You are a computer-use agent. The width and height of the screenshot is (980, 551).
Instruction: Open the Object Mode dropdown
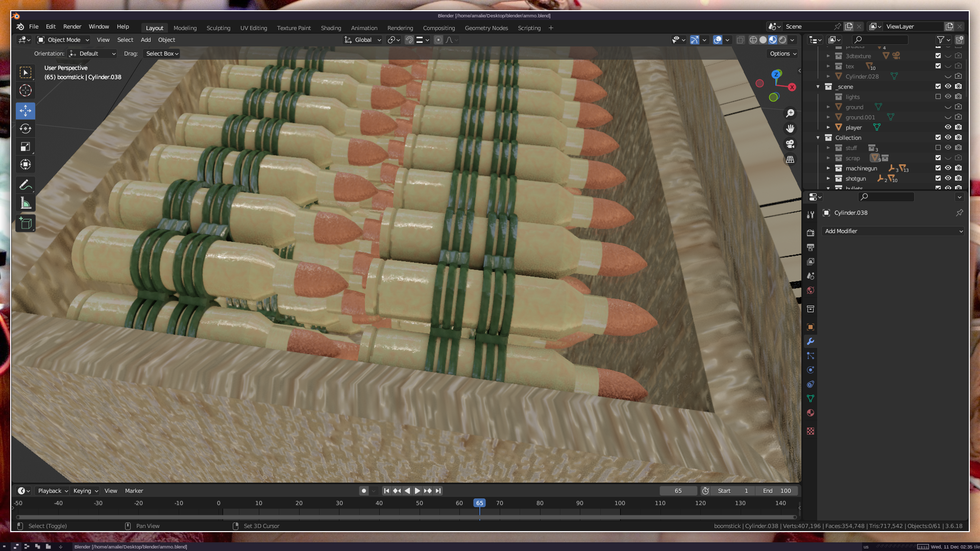[x=63, y=40]
